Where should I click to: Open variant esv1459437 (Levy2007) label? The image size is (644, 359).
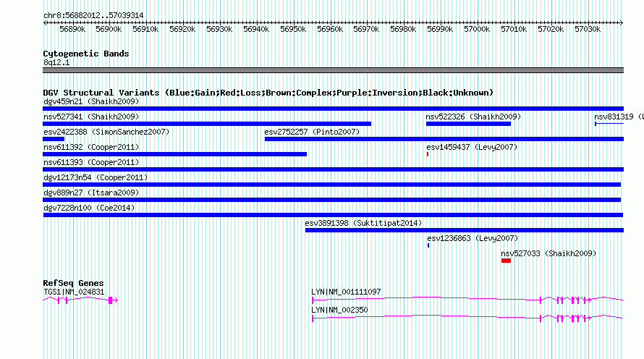pyautogui.click(x=472, y=147)
